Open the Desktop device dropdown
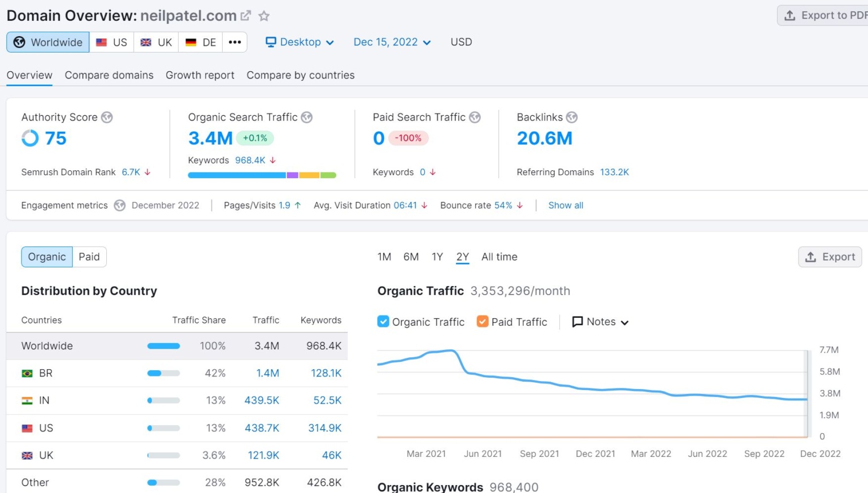 tap(299, 42)
